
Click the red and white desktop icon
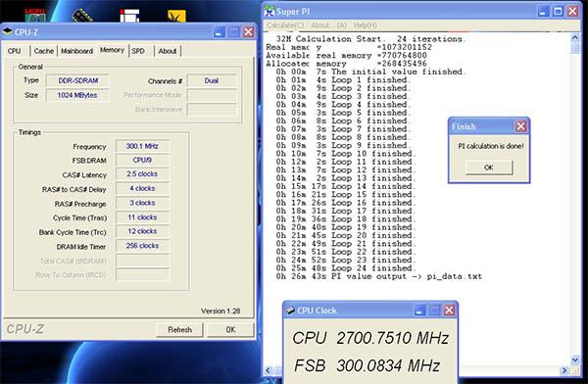tap(129, 16)
